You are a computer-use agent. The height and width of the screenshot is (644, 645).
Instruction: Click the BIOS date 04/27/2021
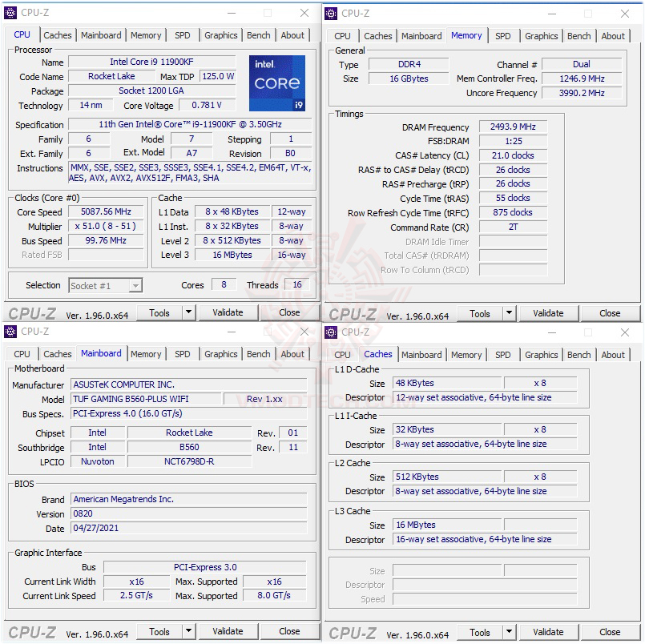[x=189, y=528]
